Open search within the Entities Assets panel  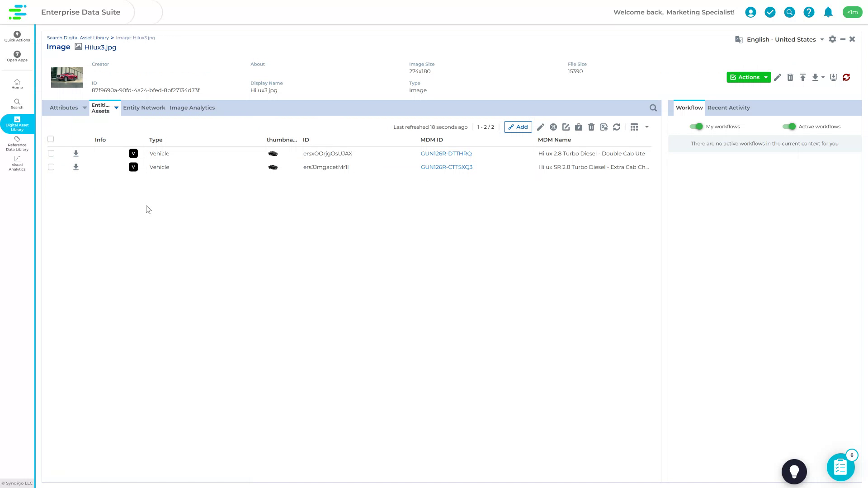pos(653,108)
